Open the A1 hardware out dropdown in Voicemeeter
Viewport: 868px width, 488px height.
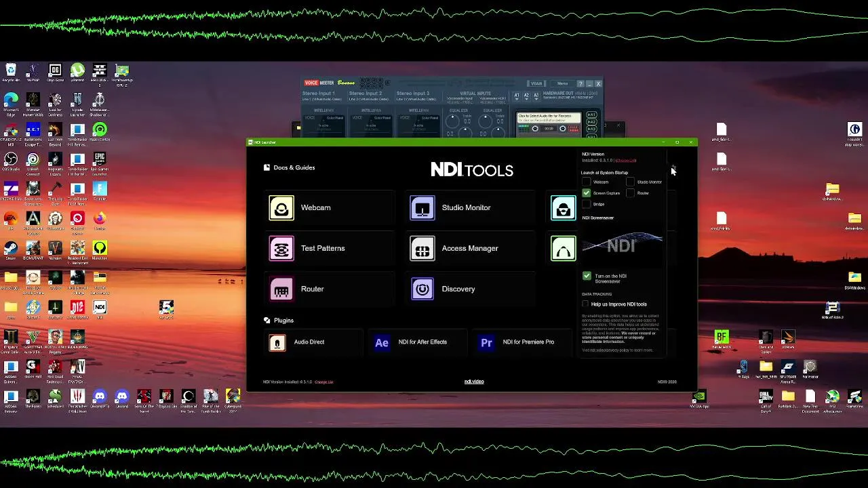(x=516, y=96)
